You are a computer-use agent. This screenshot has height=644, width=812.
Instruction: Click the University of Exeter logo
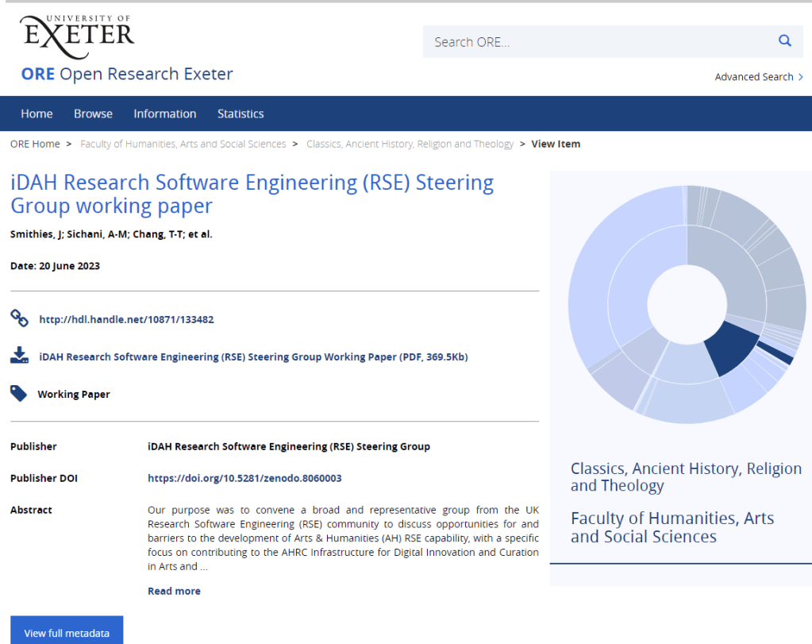pyautogui.click(x=78, y=36)
